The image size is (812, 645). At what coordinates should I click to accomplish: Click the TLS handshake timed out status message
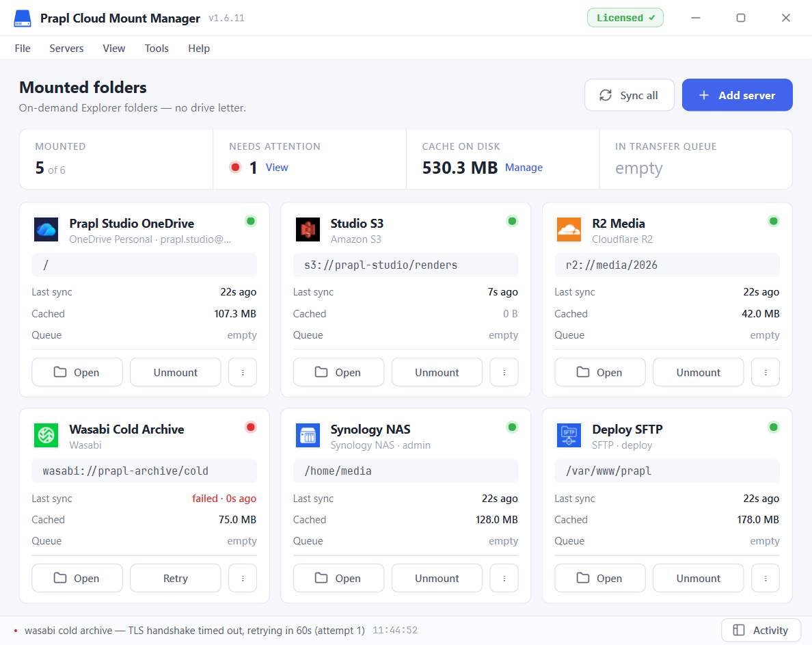tap(195, 631)
